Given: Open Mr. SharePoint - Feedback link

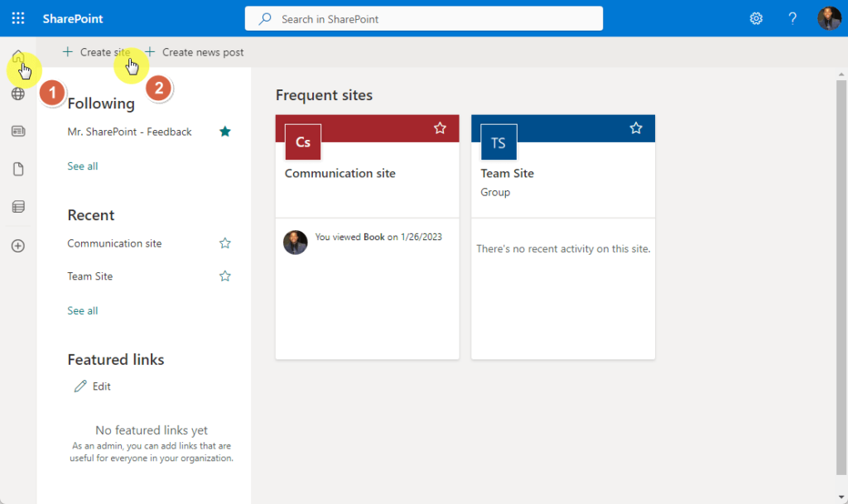Looking at the screenshot, I should pyautogui.click(x=129, y=132).
